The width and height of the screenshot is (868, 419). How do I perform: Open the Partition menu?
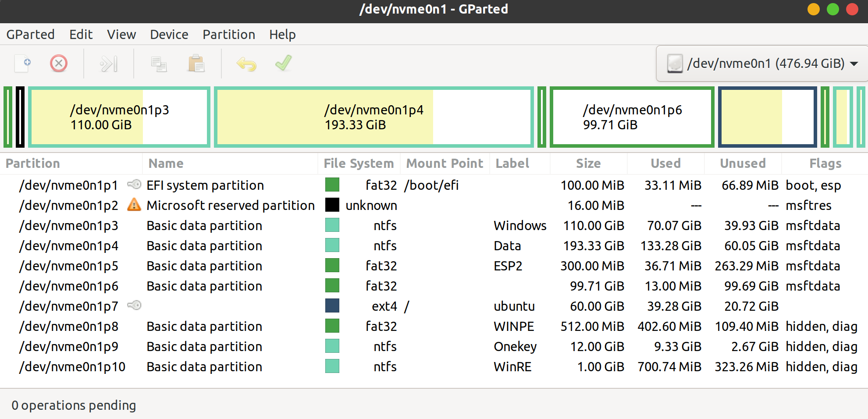pos(228,35)
